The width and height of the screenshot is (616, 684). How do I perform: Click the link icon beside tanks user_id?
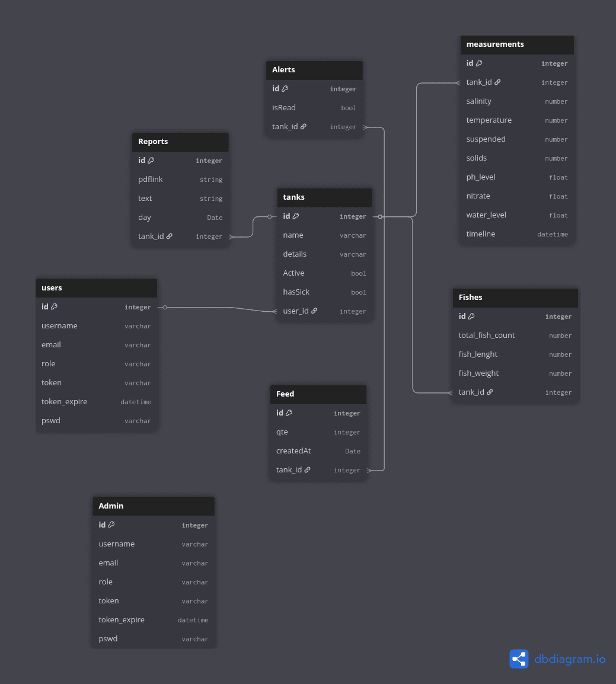tap(314, 311)
